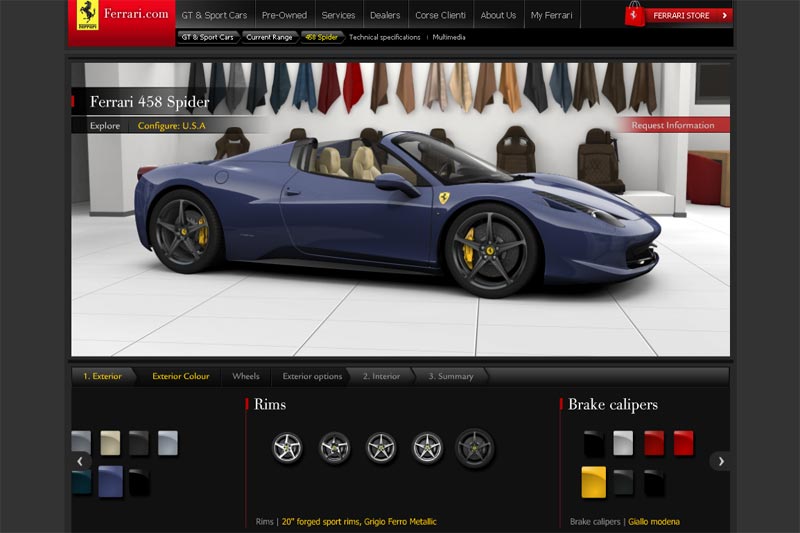Choose the black exterior colour swatch
The width and height of the screenshot is (800, 533).
click(139, 483)
